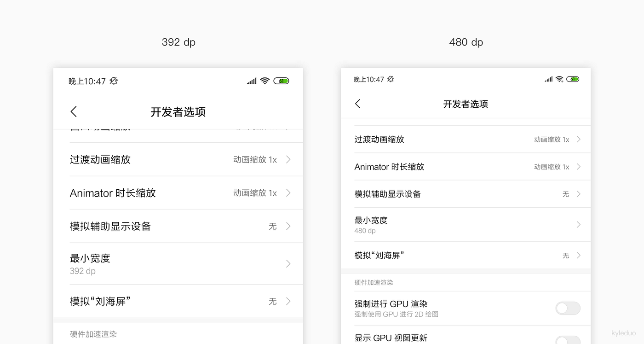Open chevron for 模拟辅助显示设备 in 392 dp screen
Screen dimensions: 644x344
point(288,226)
